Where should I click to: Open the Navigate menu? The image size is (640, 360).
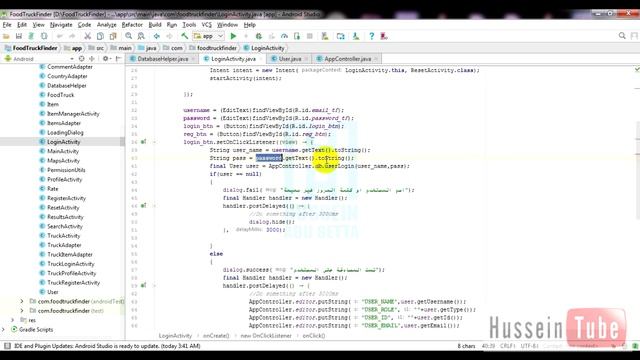(x=61, y=25)
